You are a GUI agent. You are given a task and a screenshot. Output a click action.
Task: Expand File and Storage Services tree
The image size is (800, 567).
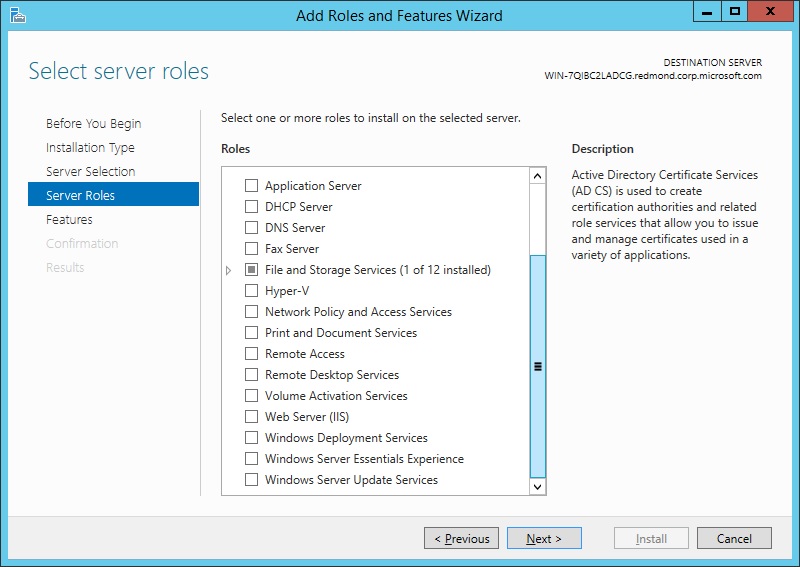coord(229,270)
